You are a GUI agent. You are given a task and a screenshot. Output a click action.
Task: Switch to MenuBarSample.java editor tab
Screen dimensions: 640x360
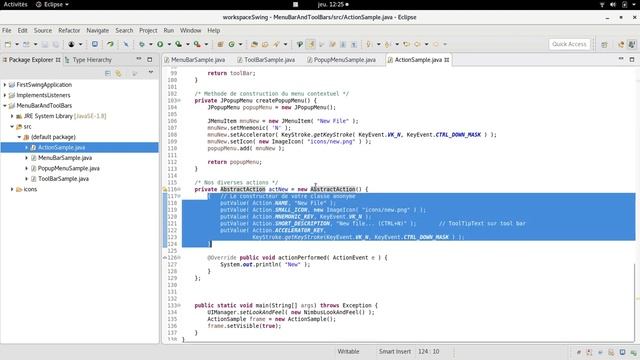[194, 60]
